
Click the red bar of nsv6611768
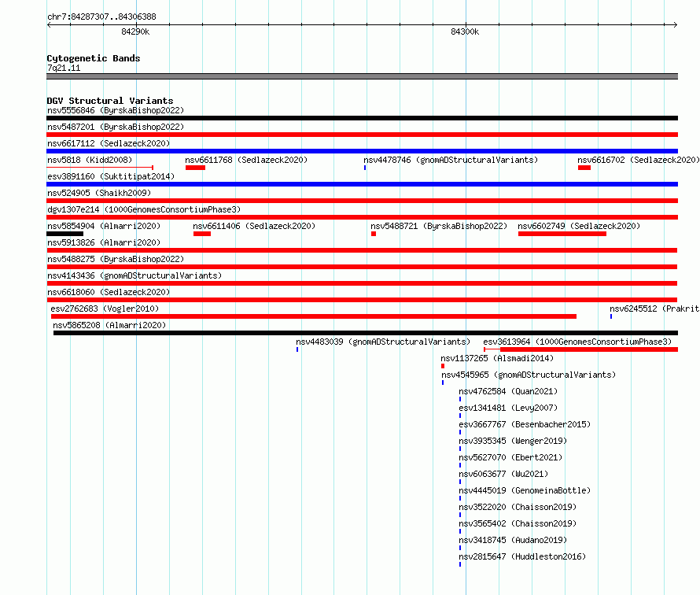click(196, 168)
